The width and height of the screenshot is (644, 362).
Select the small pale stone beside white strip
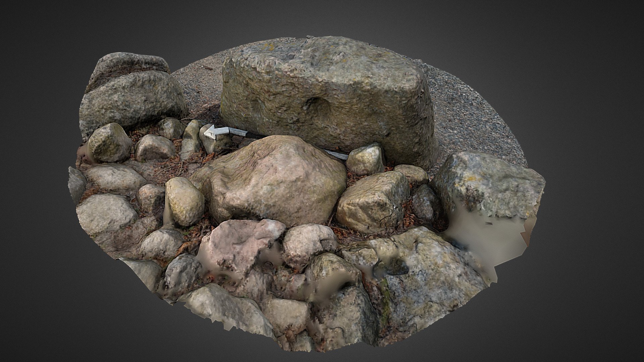[x=366, y=159]
